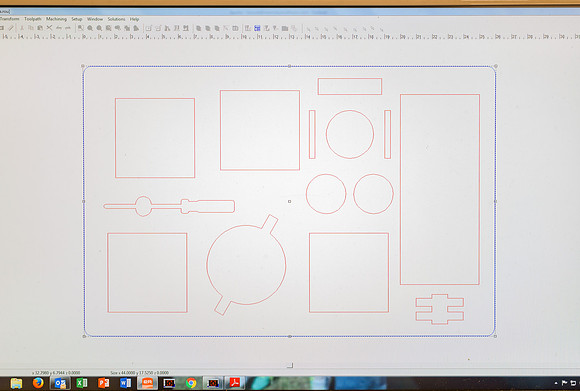Click the x 32.2980 cursor coordinate readout
The height and width of the screenshot is (391, 580).
click(x=56, y=373)
